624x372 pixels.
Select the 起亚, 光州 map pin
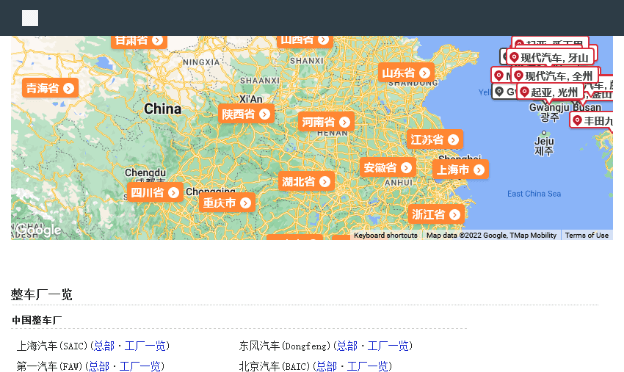coord(550,92)
